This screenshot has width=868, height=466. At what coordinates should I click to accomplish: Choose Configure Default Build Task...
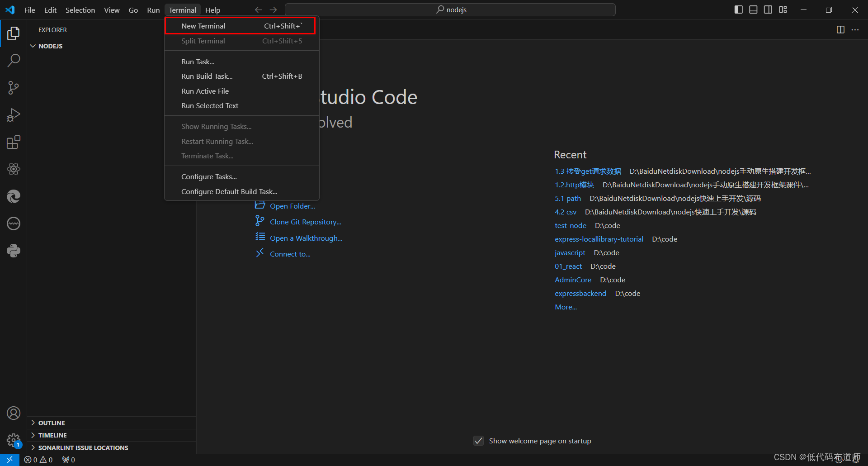tap(242, 191)
